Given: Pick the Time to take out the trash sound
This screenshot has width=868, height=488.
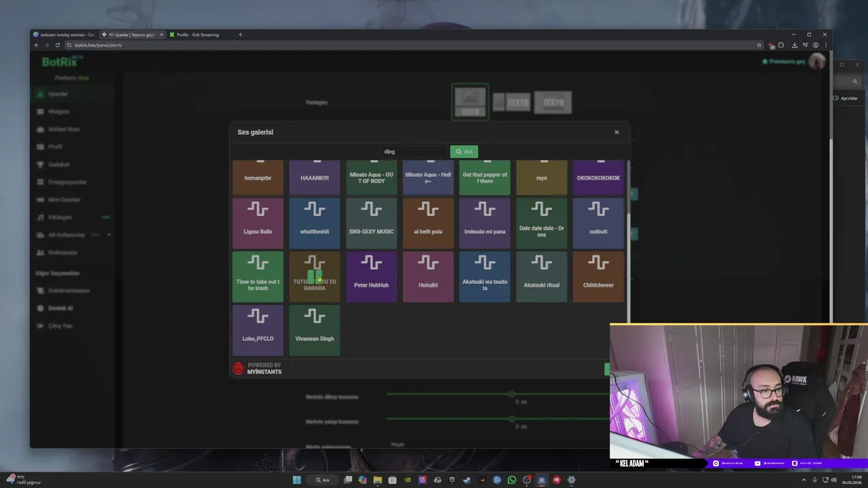Looking at the screenshot, I should point(258,277).
